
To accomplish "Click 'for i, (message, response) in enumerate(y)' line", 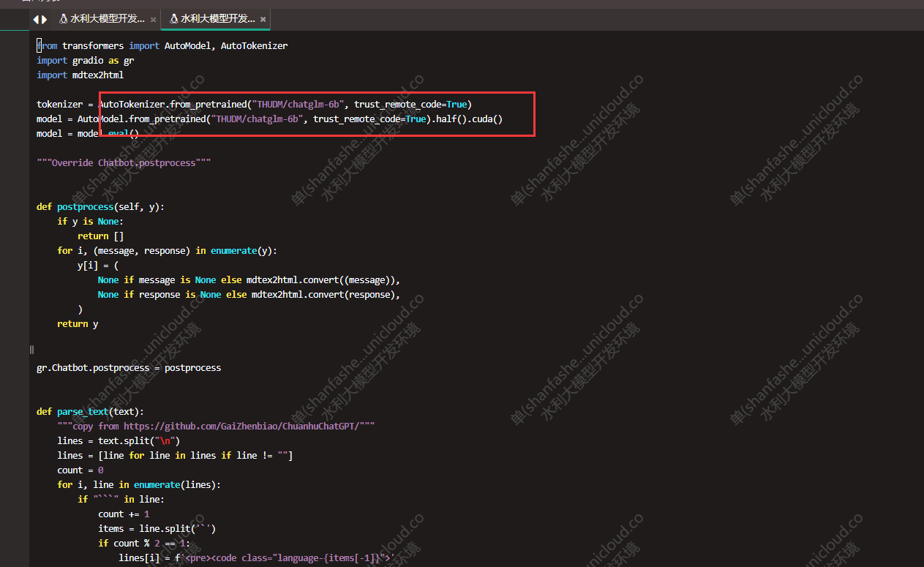I will pos(168,250).
